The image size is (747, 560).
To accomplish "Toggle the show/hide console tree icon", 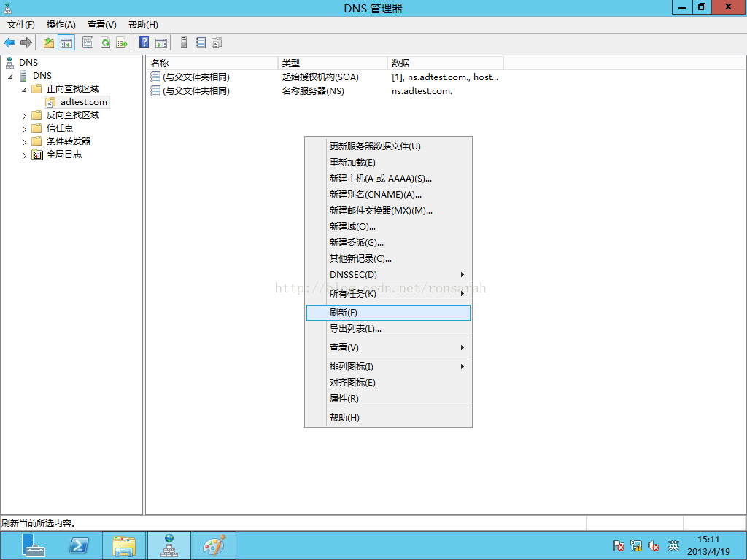I will pos(66,43).
